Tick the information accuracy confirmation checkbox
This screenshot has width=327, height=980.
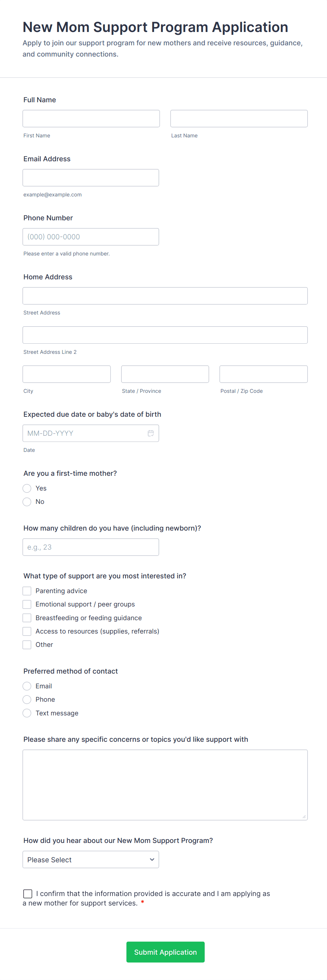[28, 893]
